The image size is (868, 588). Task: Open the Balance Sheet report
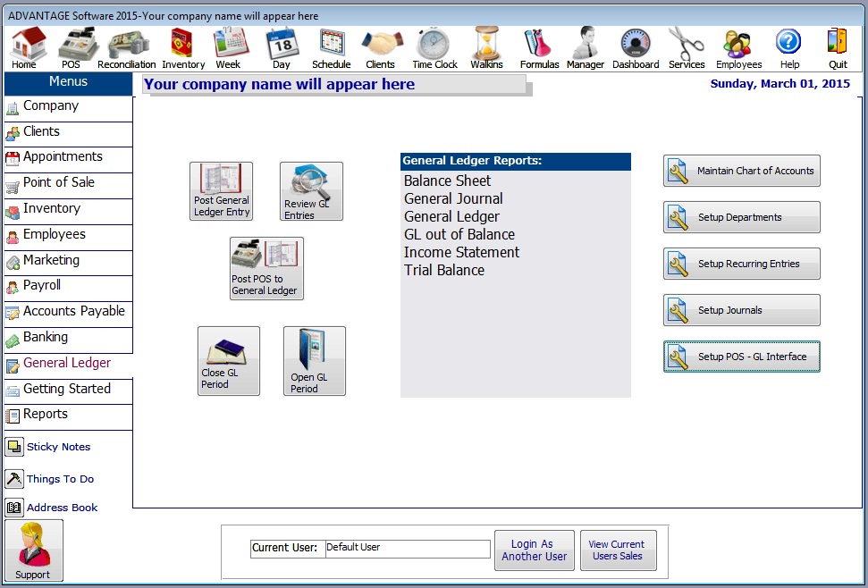(x=447, y=181)
